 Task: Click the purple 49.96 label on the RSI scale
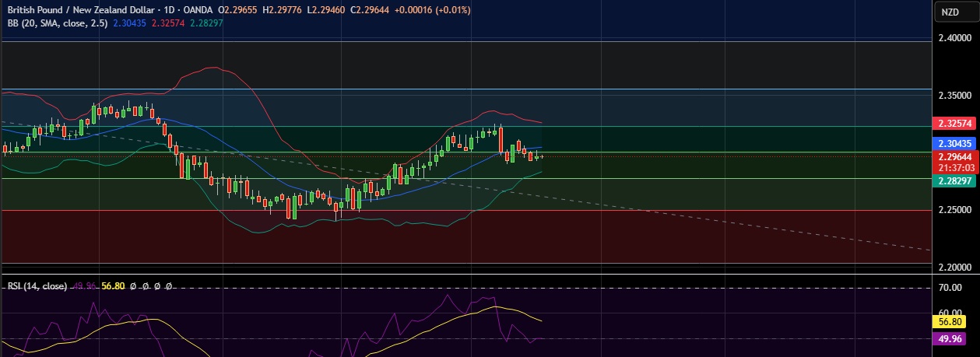950,338
